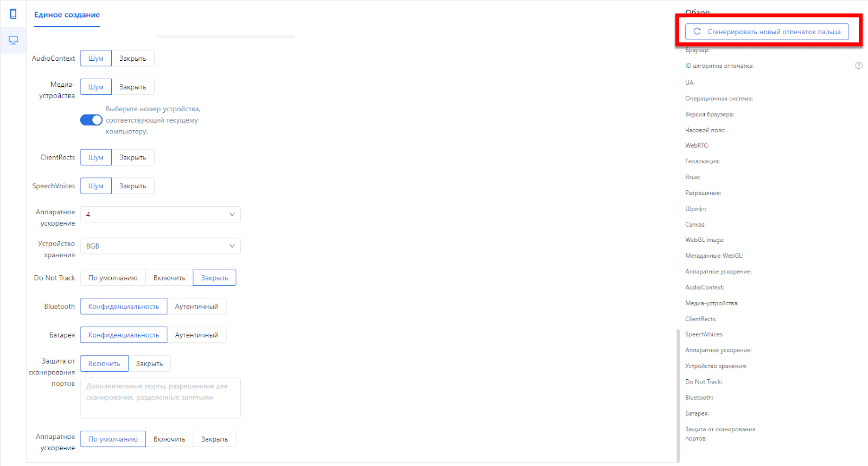868x466 pixels.
Task: Set Do Not Track to По умолчанию
Action: pos(113,278)
